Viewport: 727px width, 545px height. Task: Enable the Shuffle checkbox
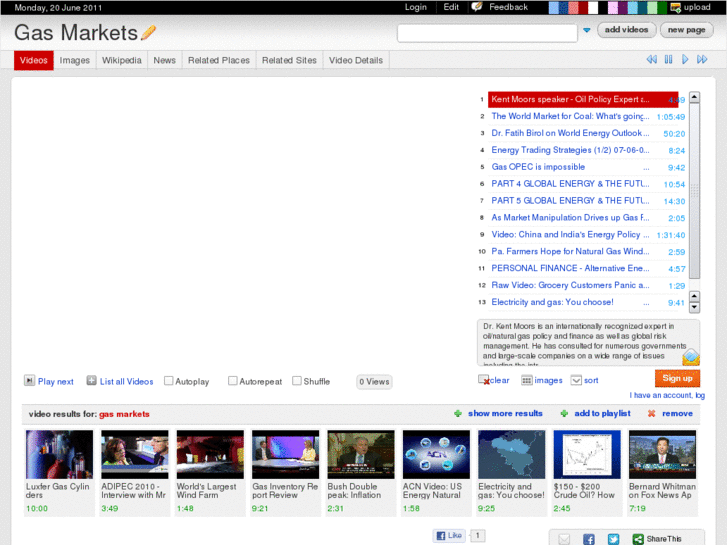297,381
